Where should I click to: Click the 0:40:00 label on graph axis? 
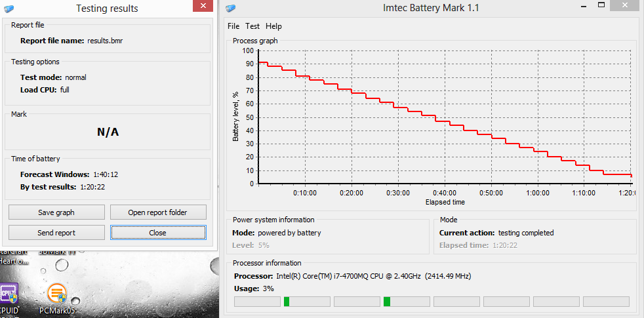point(445,193)
